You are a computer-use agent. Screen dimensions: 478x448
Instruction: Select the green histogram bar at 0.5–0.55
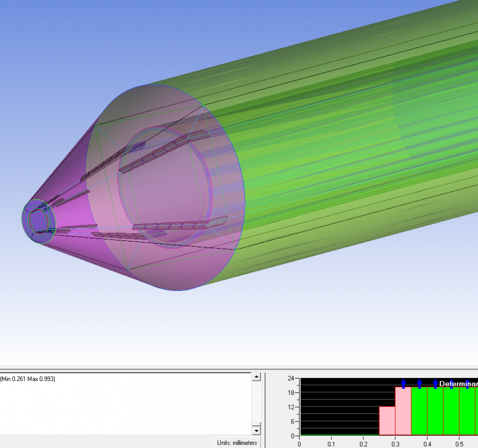pos(467,411)
